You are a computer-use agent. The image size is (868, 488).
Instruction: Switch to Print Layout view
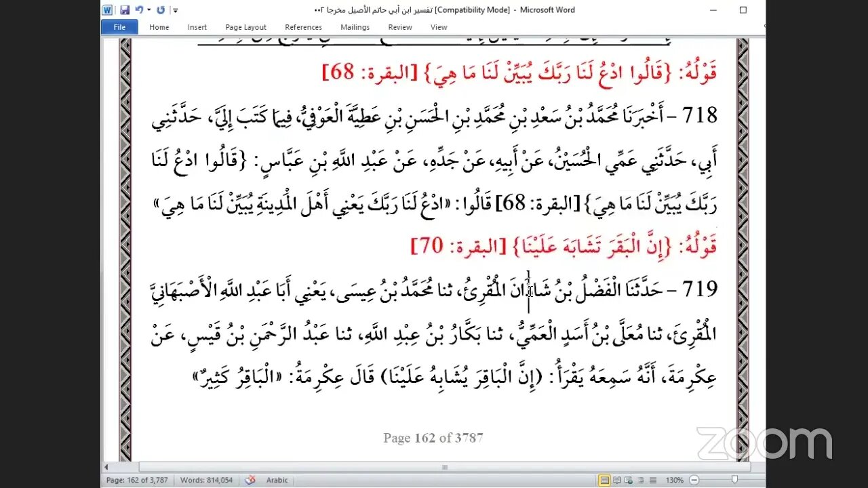pos(605,480)
